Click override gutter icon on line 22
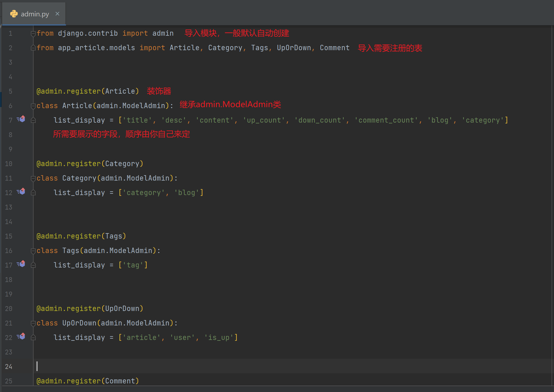 pos(21,336)
